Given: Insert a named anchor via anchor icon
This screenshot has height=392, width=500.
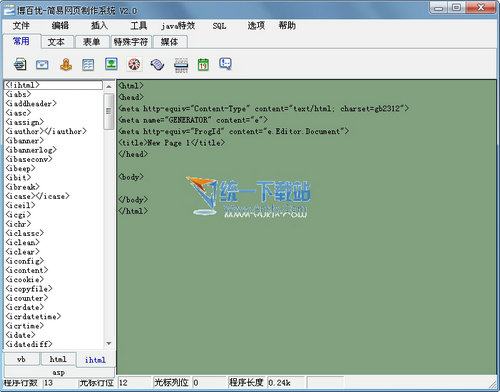Looking at the screenshot, I should [66, 64].
